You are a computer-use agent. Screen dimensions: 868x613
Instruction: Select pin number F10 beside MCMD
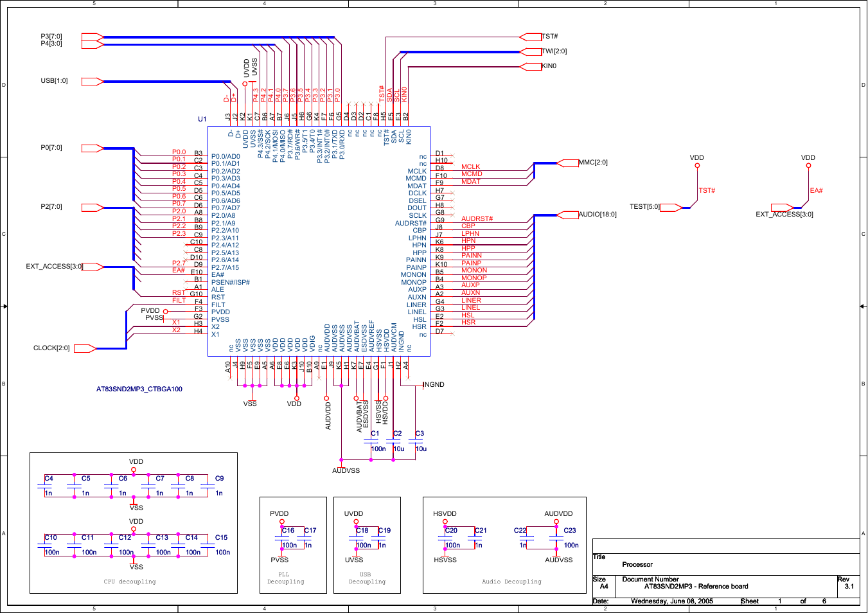441,175
